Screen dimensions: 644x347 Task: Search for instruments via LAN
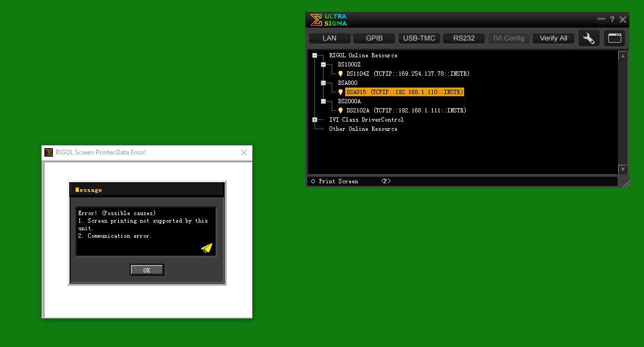(330, 38)
